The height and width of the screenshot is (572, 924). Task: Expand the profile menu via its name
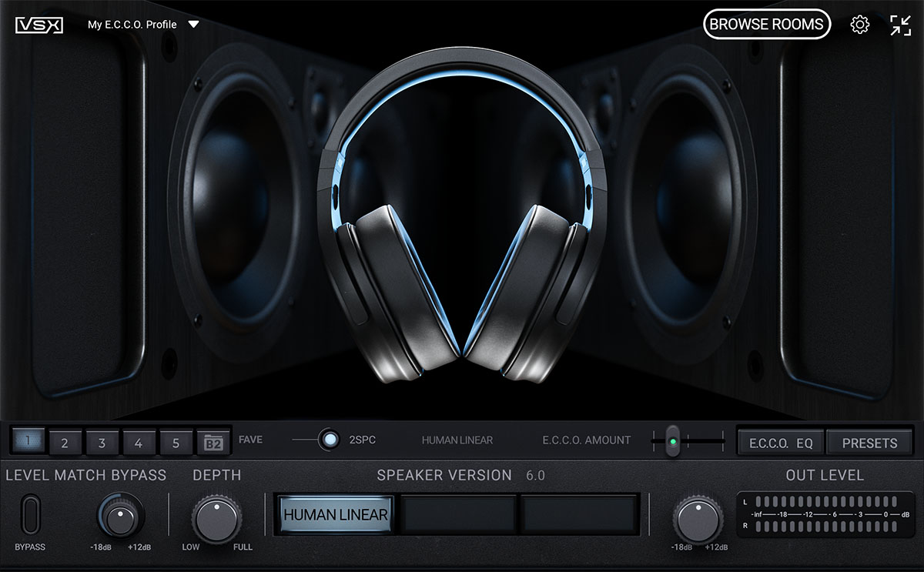pos(132,25)
